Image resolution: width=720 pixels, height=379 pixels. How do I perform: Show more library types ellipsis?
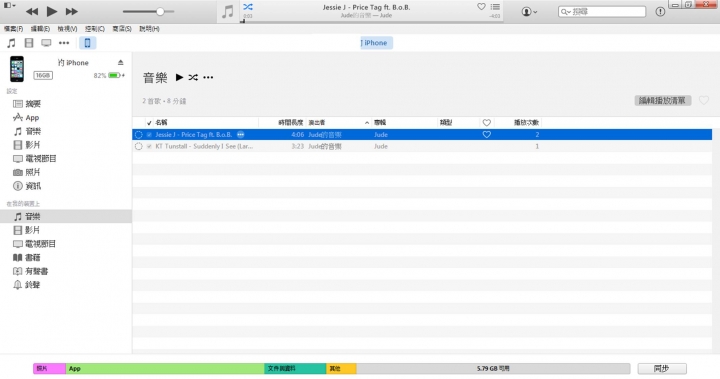64,43
